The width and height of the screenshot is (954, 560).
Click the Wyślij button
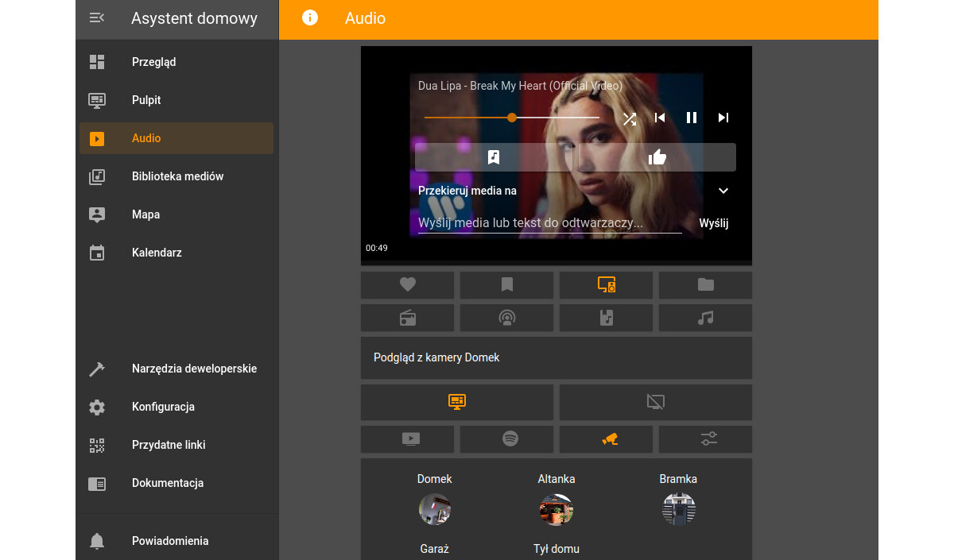714,223
